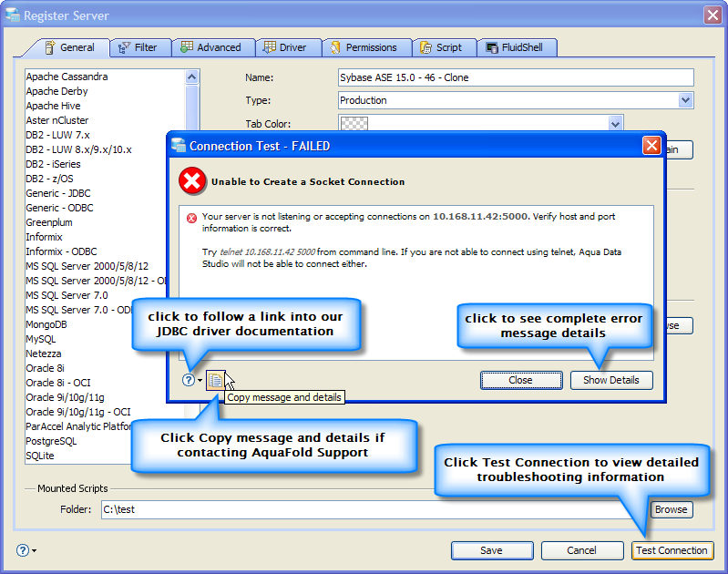Screen dimensions: 728x574
Task: Click the server list scroll up arrow
Action: 191,77
